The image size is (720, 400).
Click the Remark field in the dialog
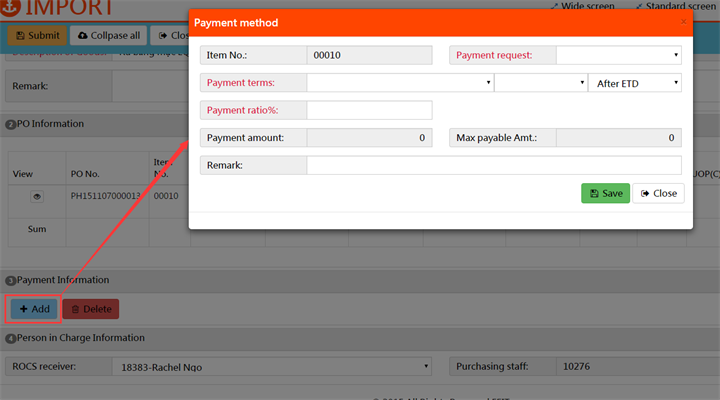[493, 165]
